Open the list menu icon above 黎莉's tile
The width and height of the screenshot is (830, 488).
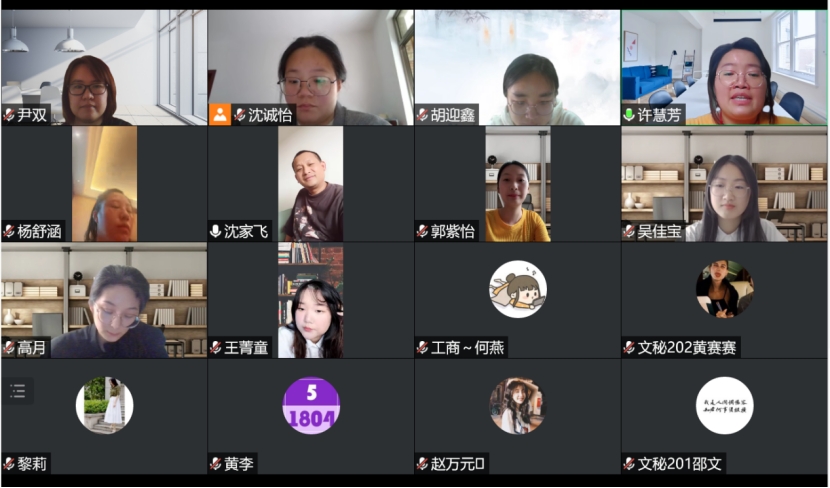[17, 391]
